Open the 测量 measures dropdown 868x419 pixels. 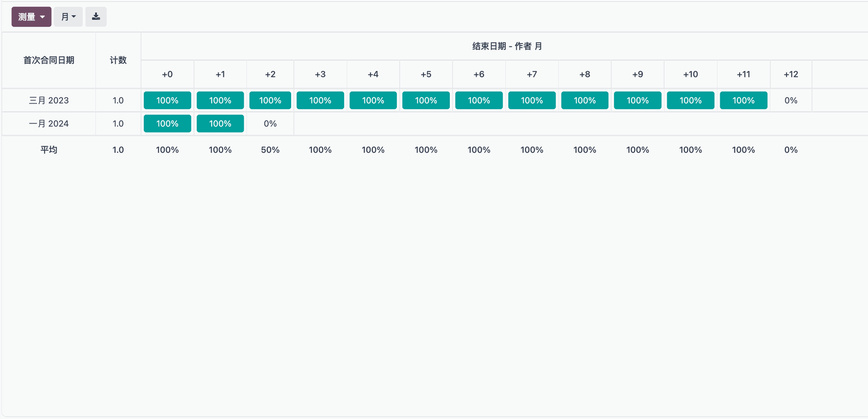pyautogui.click(x=31, y=17)
